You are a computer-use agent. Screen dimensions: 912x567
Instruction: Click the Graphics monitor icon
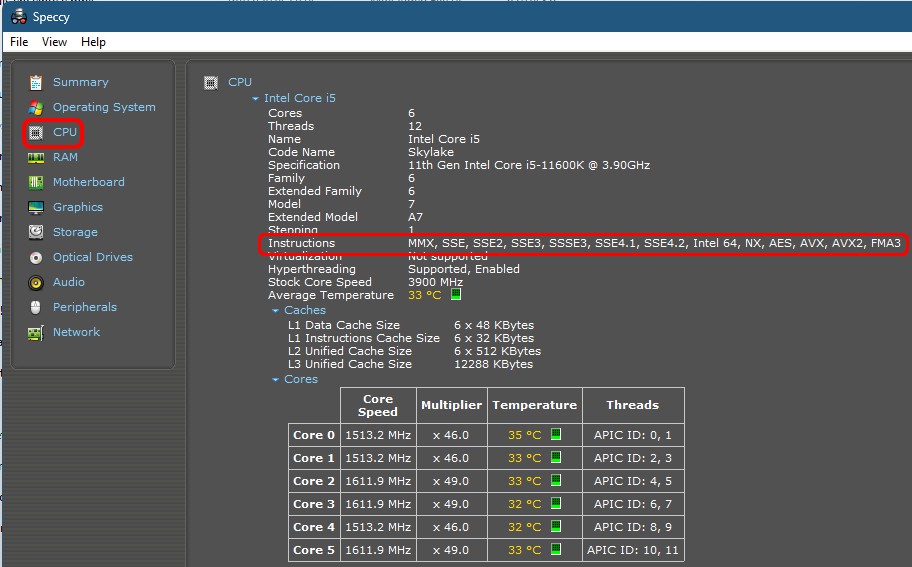pos(36,208)
